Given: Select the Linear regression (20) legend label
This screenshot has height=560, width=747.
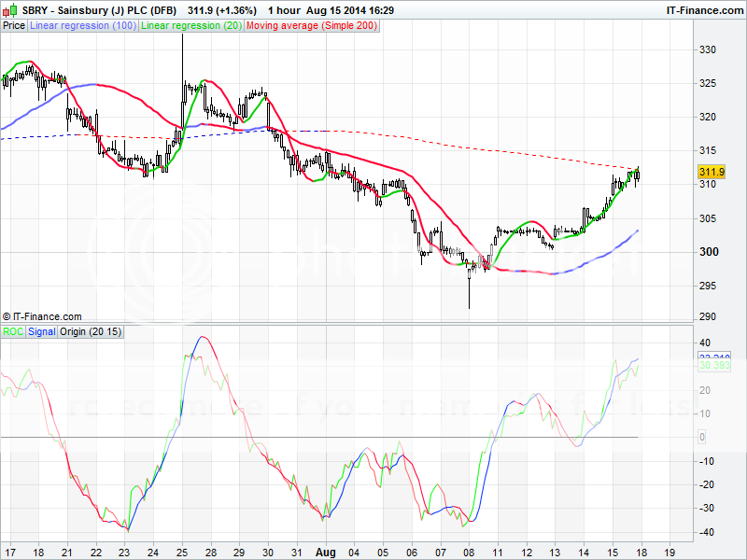Looking at the screenshot, I should [191, 26].
